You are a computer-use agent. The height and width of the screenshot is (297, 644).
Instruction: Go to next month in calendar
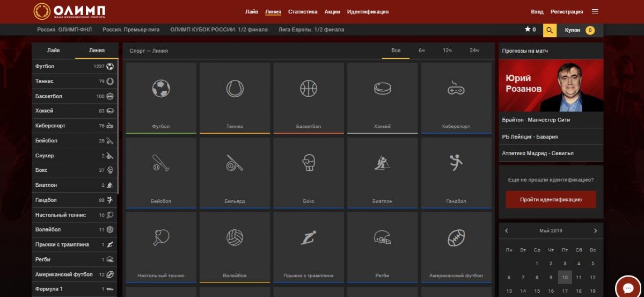coord(595,230)
